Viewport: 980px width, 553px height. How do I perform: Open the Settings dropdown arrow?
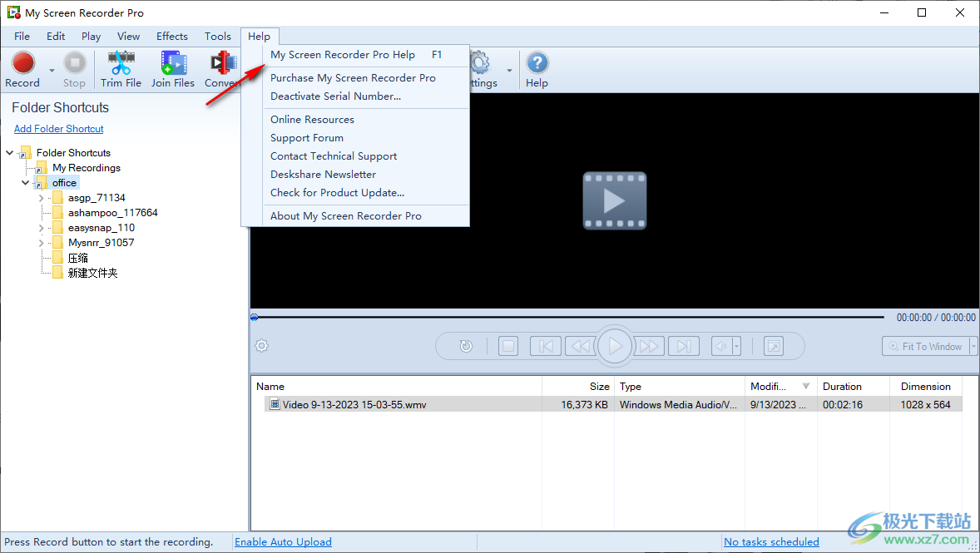click(509, 69)
